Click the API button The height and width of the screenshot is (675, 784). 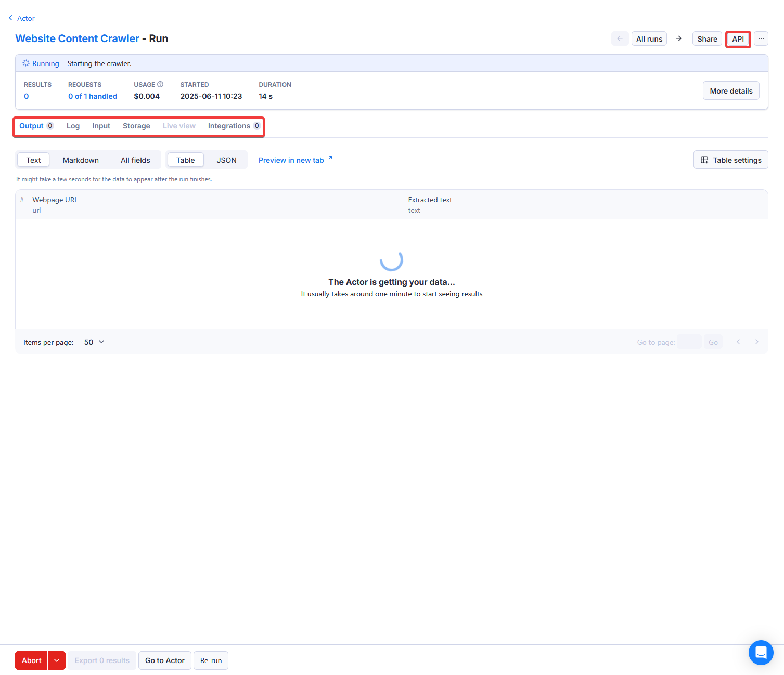pos(738,39)
